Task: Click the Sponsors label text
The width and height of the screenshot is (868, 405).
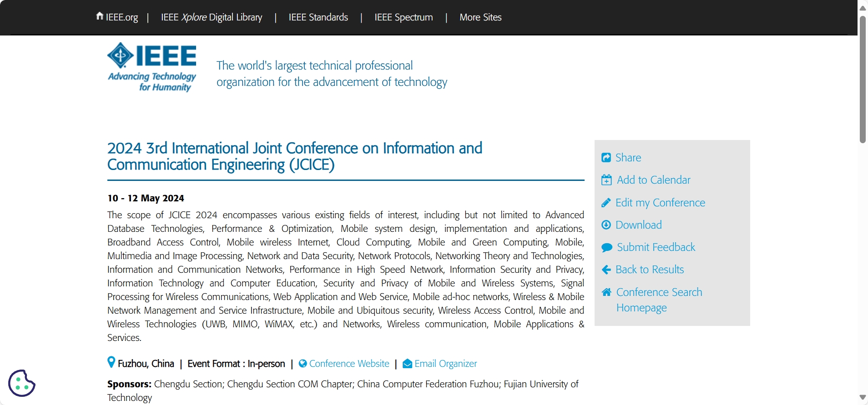Action: click(x=129, y=384)
